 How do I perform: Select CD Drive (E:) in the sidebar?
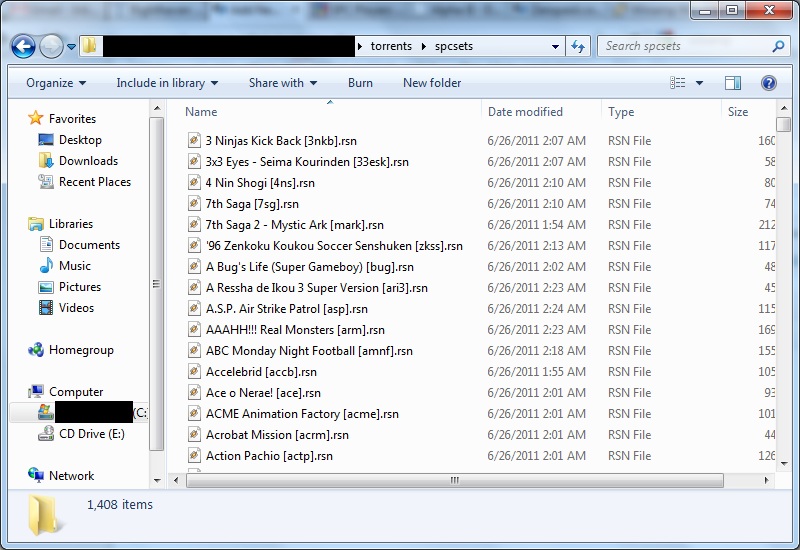coord(92,434)
